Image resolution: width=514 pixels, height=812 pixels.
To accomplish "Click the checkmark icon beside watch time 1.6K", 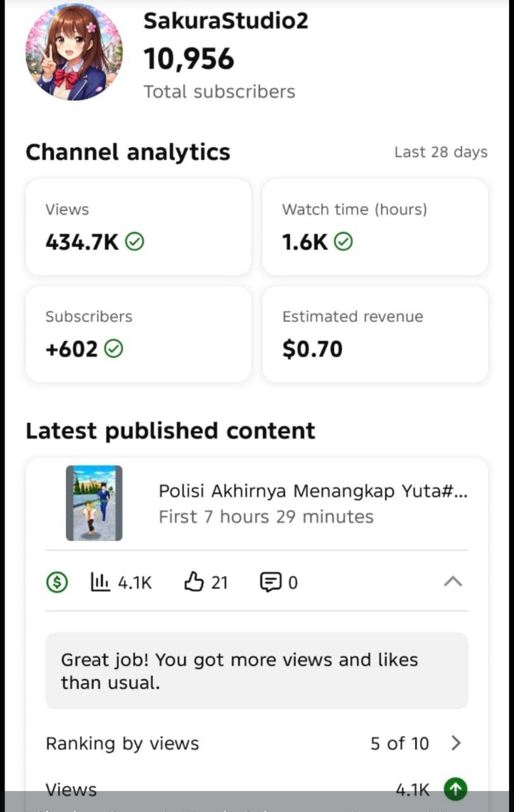I will pyautogui.click(x=343, y=242).
